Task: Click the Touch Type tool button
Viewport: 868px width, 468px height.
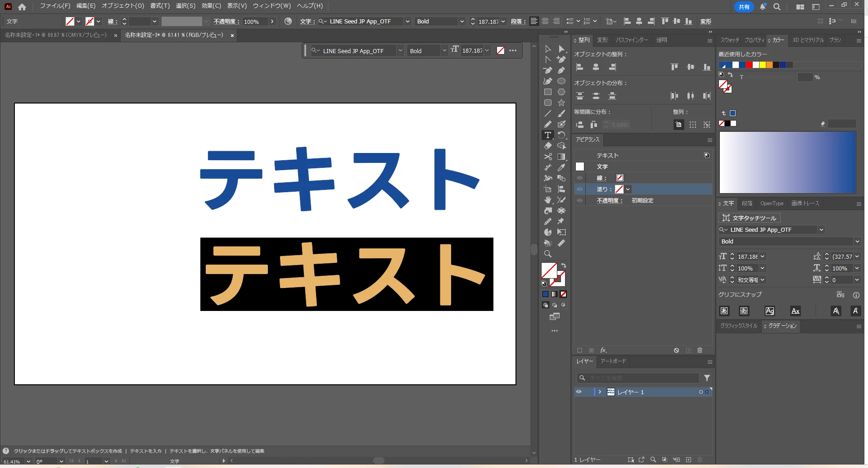Action: click(749, 218)
